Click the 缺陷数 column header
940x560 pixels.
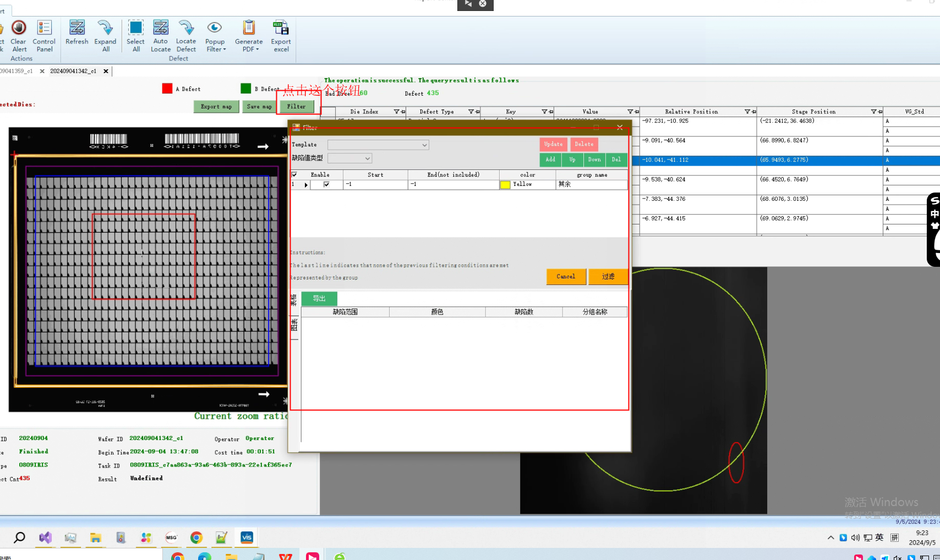pos(524,312)
